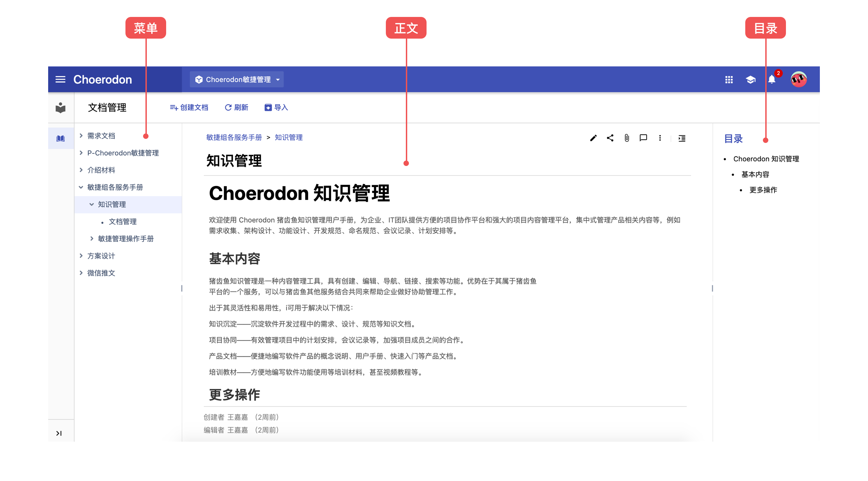Open notifications bell with 2 badge
The image size is (868, 481).
(772, 79)
